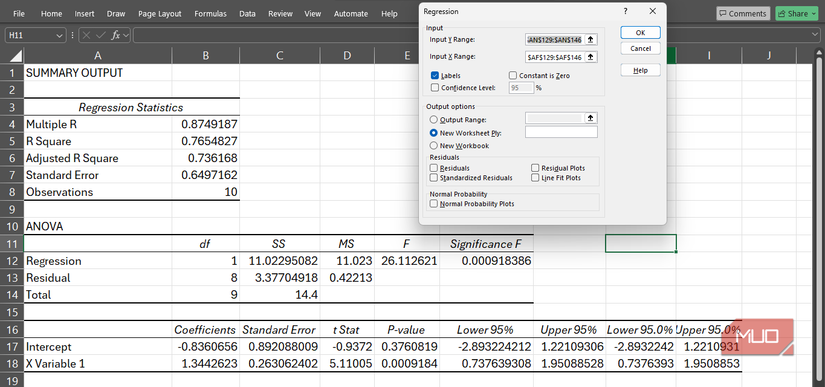This screenshot has height=387, width=825.
Task: Click the t Stat value 5.11005
Action: (347, 364)
